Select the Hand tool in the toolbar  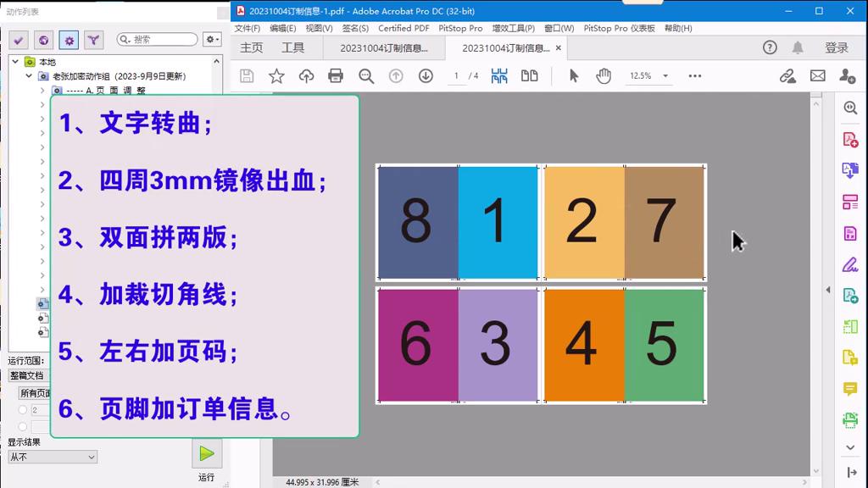click(604, 75)
